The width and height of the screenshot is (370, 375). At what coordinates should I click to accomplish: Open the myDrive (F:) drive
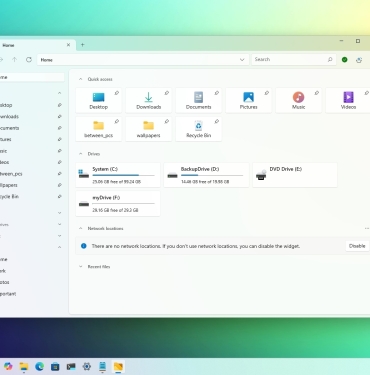coord(118,204)
